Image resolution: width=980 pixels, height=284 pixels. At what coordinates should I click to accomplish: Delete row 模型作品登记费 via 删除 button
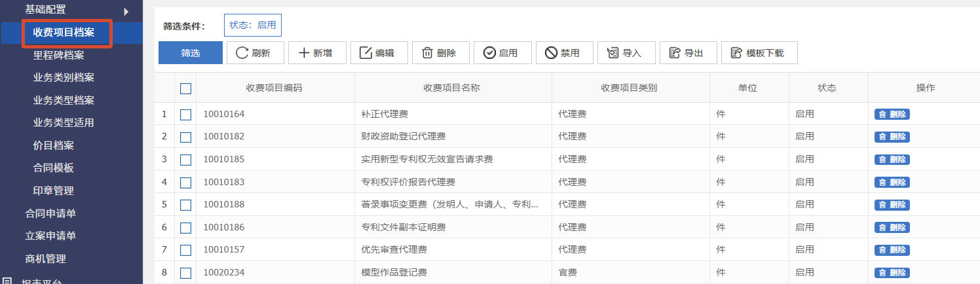pos(892,272)
